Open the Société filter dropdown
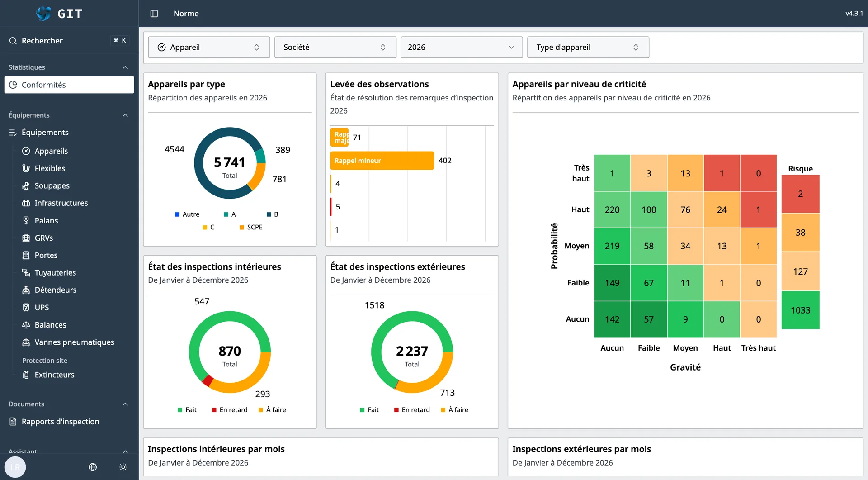The height and width of the screenshot is (480, 868). [335, 47]
